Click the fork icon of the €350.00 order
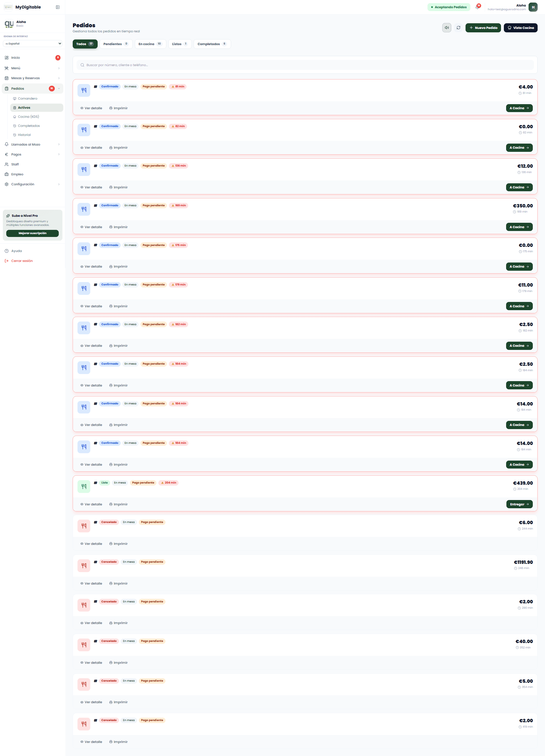The height and width of the screenshot is (756, 545). click(x=84, y=209)
